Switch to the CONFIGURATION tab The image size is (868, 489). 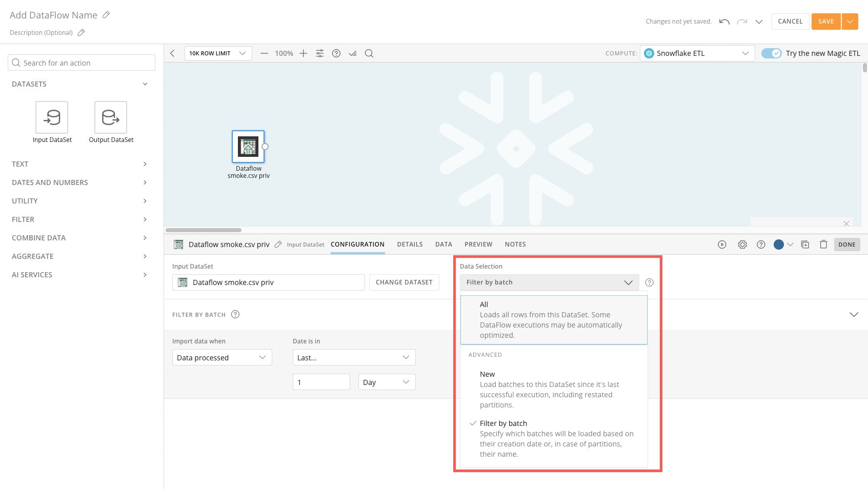tap(357, 244)
